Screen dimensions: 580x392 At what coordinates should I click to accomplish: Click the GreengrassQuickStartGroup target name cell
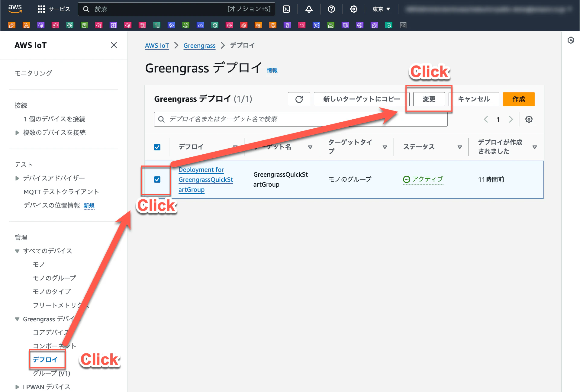(x=281, y=179)
